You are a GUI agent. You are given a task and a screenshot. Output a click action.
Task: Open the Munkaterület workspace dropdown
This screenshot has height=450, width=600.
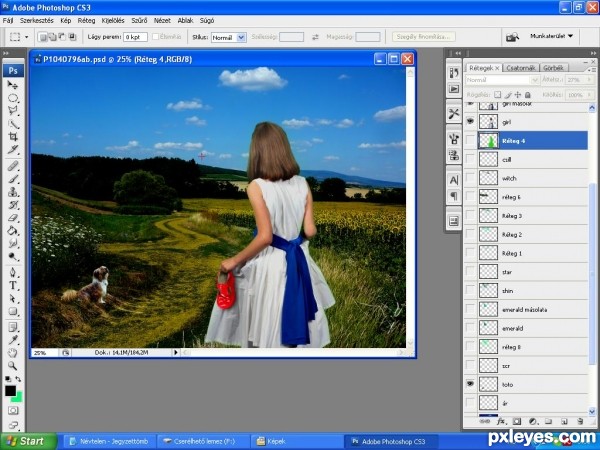pos(551,36)
